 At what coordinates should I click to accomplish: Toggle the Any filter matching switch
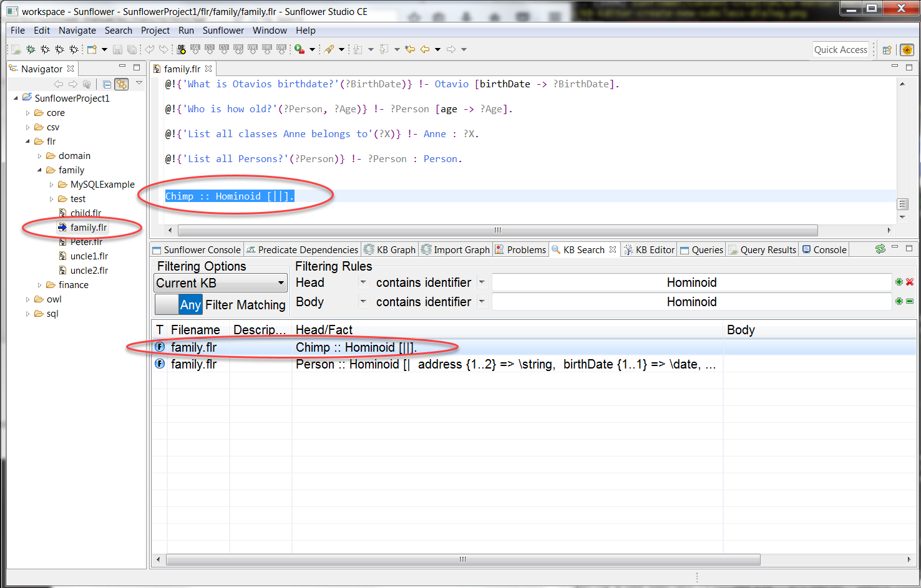pyautogui.click(x=178, y=304)
